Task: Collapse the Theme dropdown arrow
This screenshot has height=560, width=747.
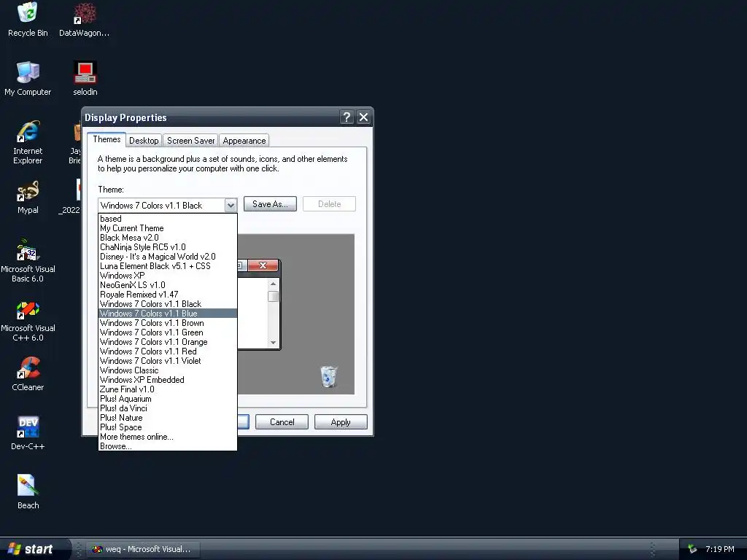Action: (x=231, y=205)
